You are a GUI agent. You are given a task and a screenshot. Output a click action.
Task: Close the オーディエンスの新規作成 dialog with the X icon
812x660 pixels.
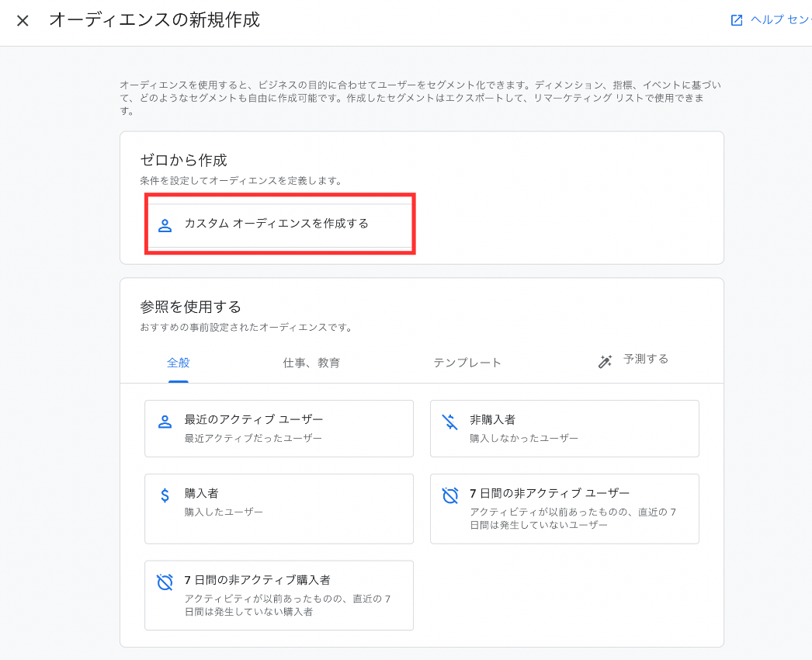coord(23,21)
